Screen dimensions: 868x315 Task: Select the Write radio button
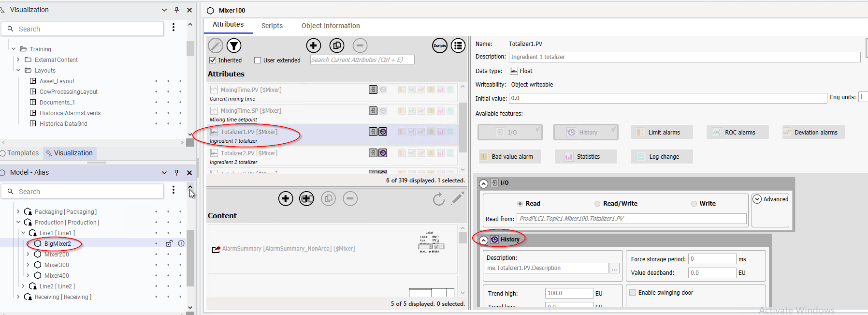694,204
